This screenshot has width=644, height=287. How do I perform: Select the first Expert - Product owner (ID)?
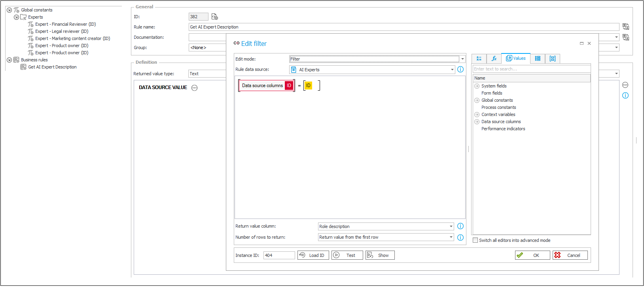pos(62,46)
